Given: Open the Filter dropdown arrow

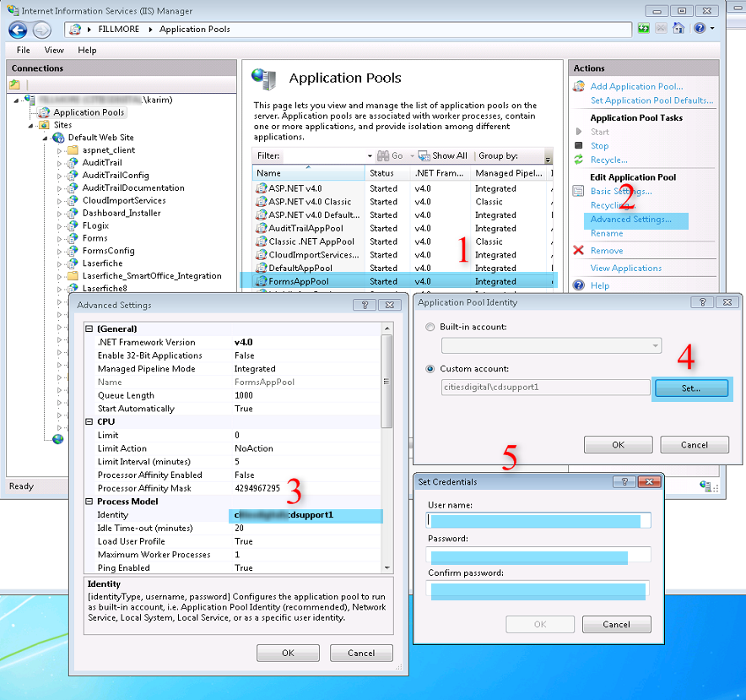Looking at the screenshot, I should point(370,155).
